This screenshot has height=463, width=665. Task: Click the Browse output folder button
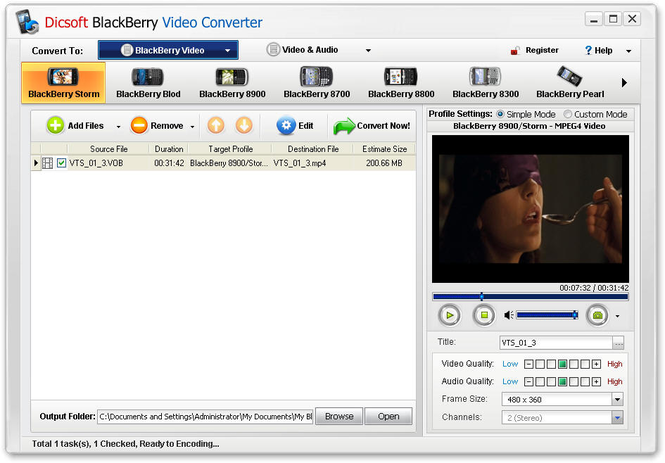click(x=339, y=416)
